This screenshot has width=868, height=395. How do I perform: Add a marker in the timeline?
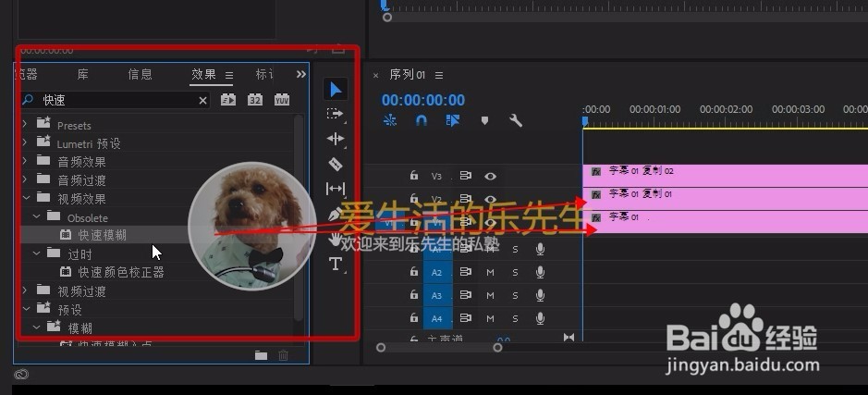tap(484, 120)
